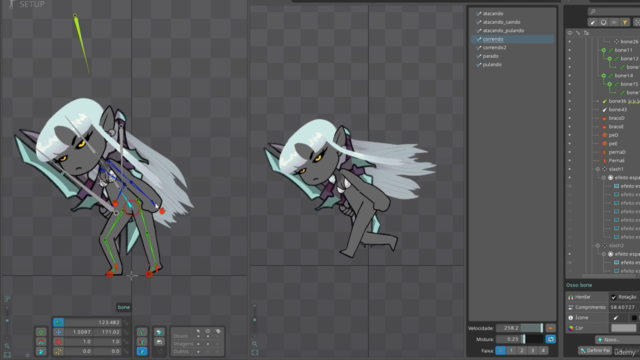Select the green Pose tool icon
Screen dimensions: 640x360
[x=41, y=332]
